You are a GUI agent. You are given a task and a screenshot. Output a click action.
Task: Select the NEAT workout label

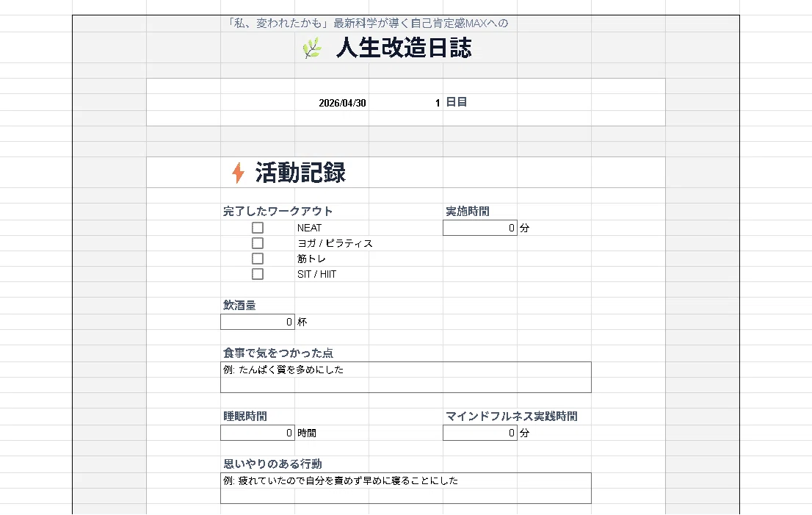[x=309, y=228]
